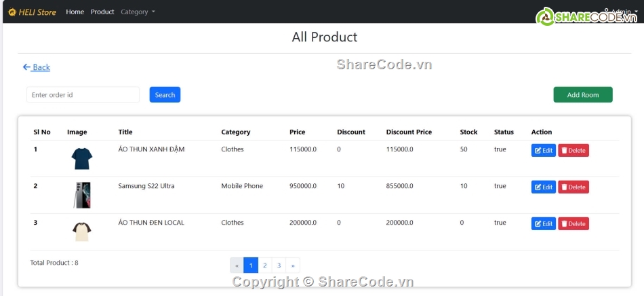
Task: Click the Title column header
Action: pos(125,132)
